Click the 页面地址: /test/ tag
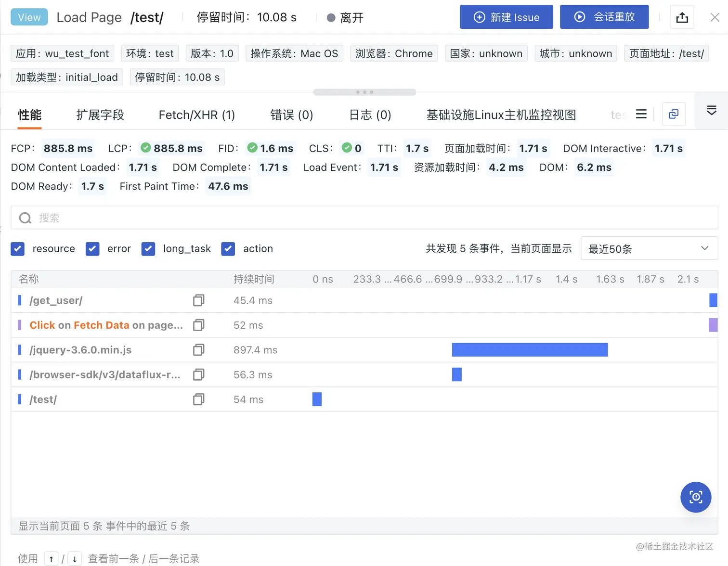 pyautogui.click(x=666, y=53)
